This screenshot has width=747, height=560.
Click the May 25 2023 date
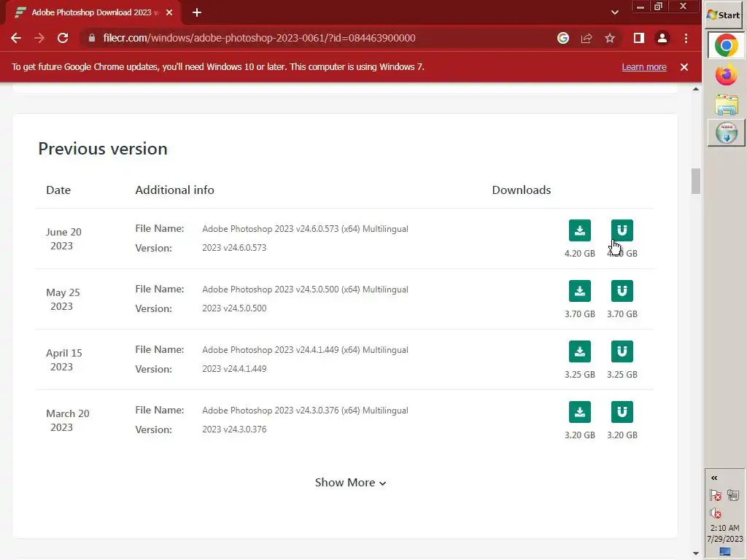click(63, 299)
